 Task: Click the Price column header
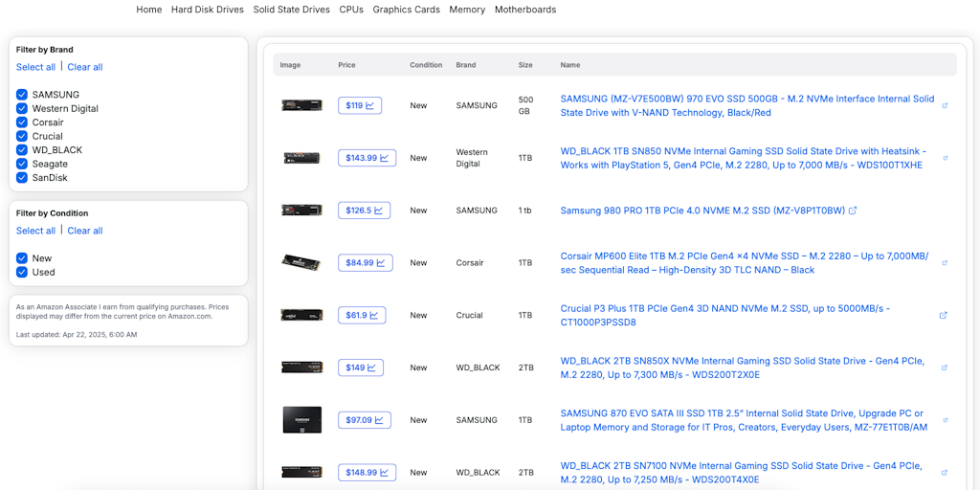click(x=346, y=65)
